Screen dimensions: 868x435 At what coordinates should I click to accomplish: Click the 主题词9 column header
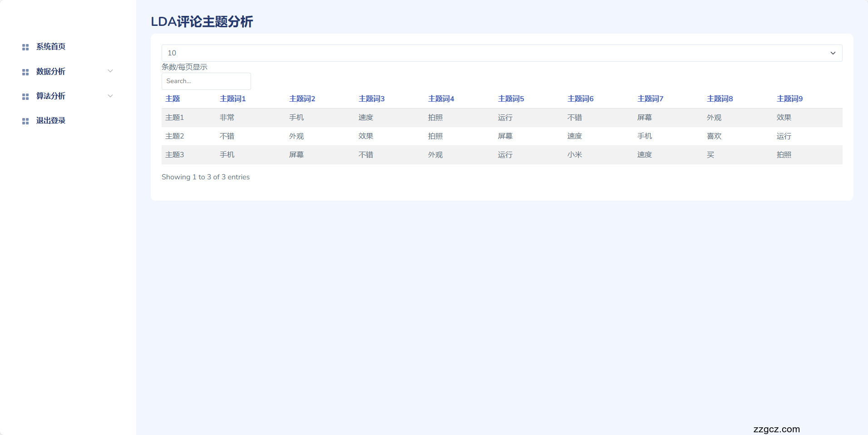tap(789, 99)
